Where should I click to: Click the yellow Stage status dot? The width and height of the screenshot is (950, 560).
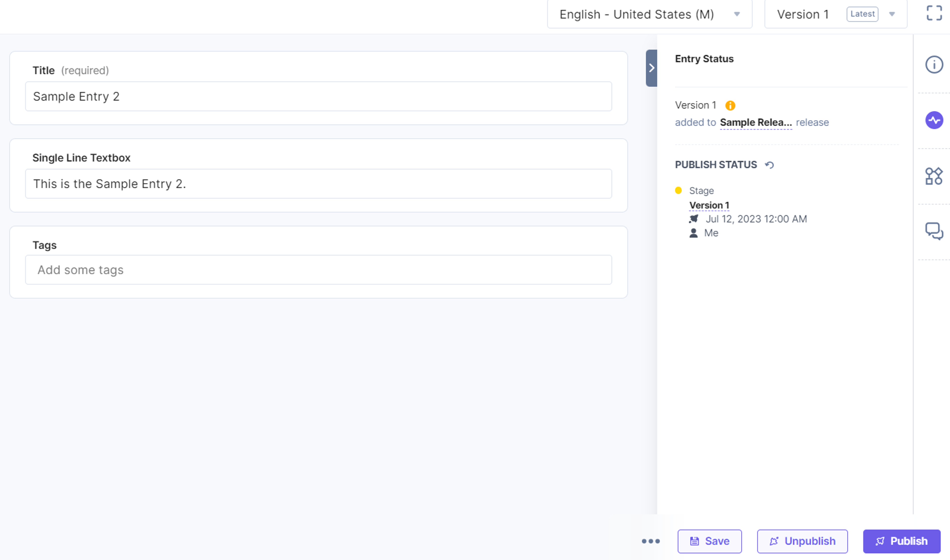point(678,191)
